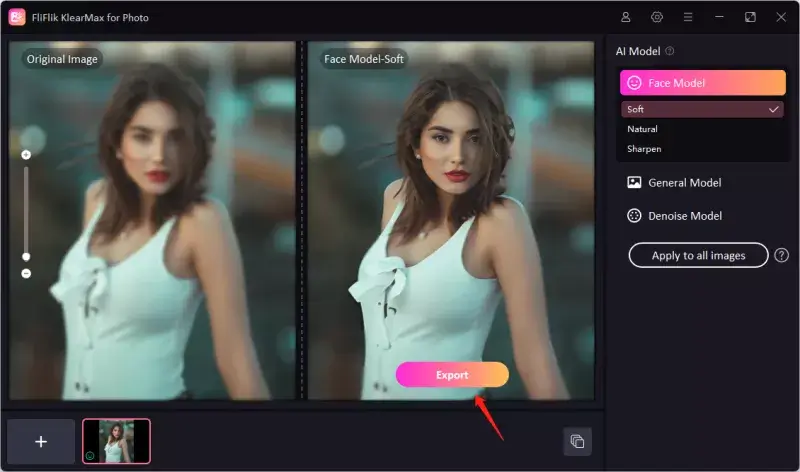The width and height of the screenshot is (800, 472).
Task: Click the zoom out minus icon
Action: (x=26, y=273)
